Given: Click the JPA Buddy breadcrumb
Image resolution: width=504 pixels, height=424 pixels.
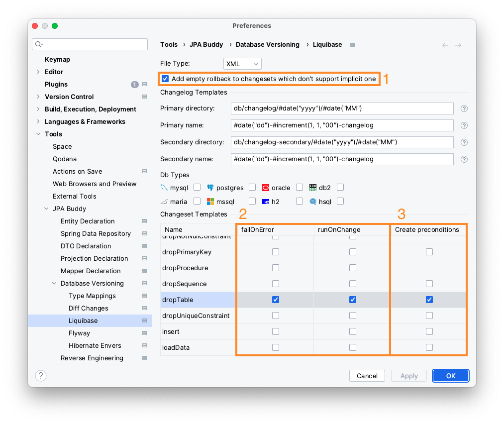Looking at the screenshot, I should click(206, 45).
